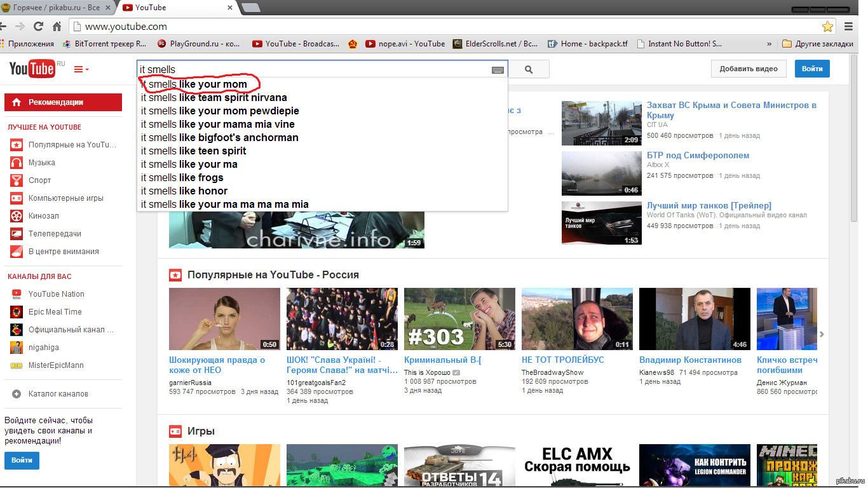This screenshot has width=868, height=488.
Task: Open the Chrome menu hamburger icon
Action: click(850, 27)
